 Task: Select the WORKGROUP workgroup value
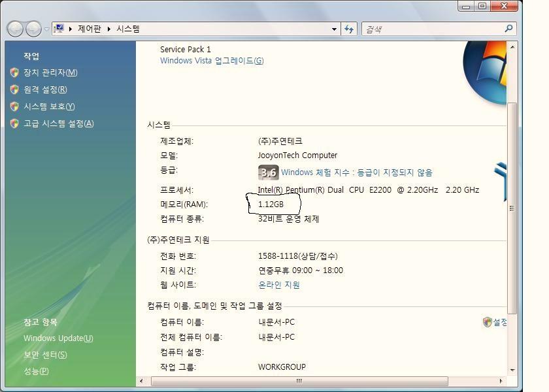282,367
